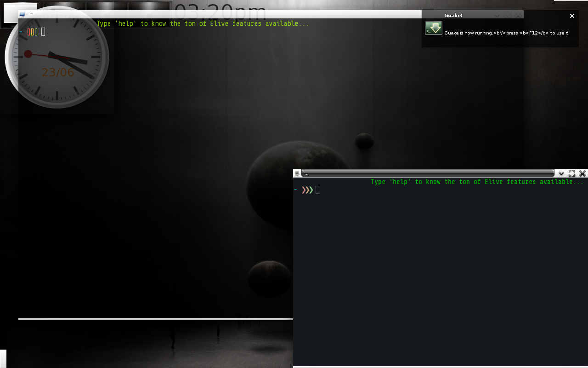Click the upper terminal's computer icon in title bar

(x=22, y=14)
